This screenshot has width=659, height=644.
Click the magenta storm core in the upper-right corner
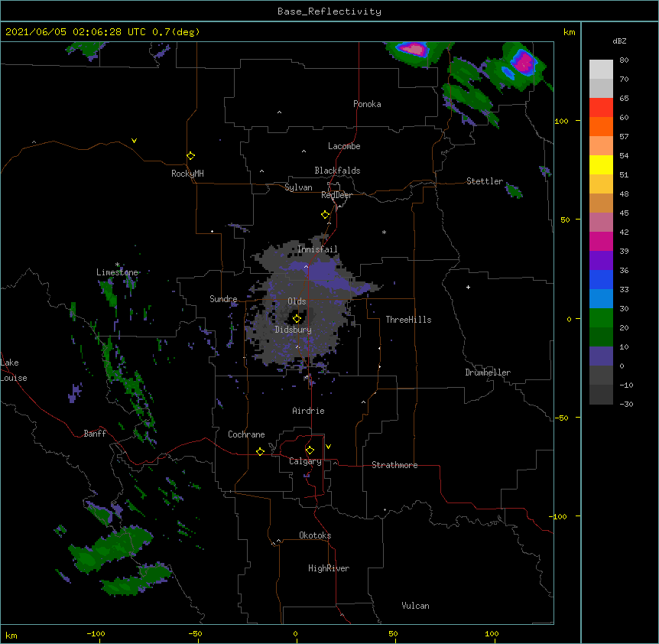(524, 63)
